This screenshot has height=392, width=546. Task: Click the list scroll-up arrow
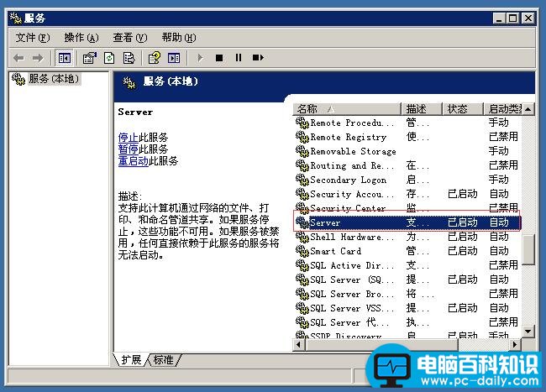point(528,109)
